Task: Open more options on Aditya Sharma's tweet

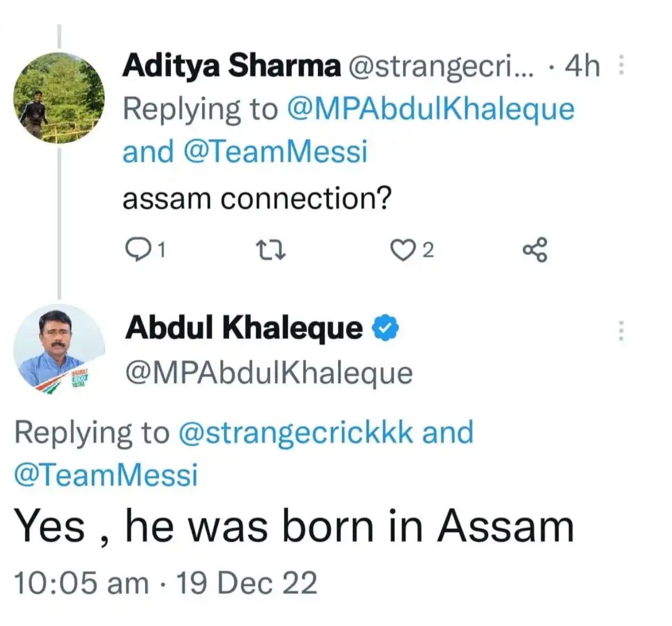Action: (x=621, y=66)
